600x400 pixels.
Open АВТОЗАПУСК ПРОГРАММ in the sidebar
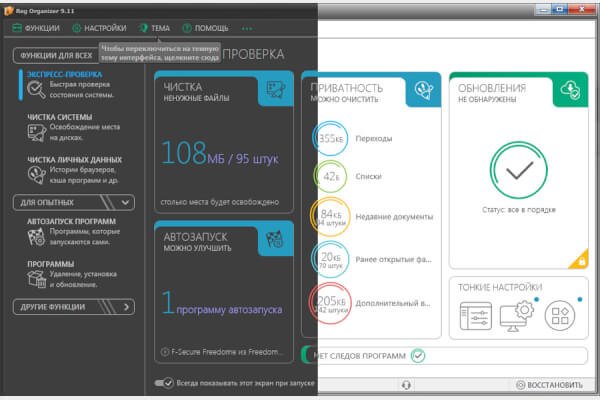tap(72, 221)
